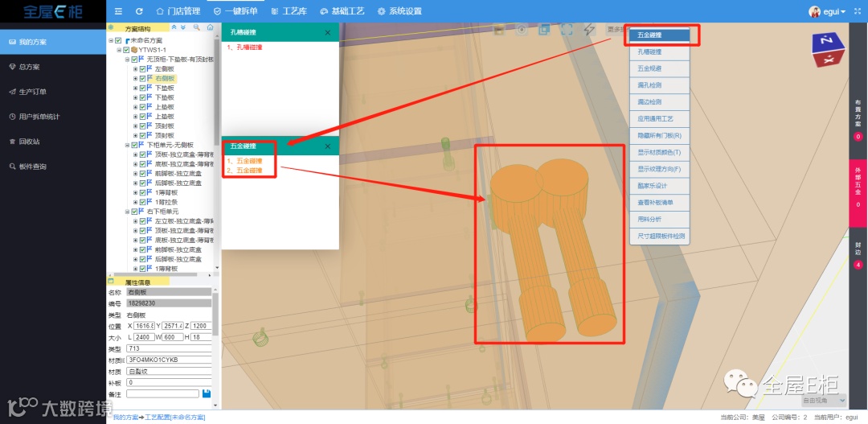Uncheck the YTWS1-1 checkbox
The image size is (868, 424).
click(125, 50)
